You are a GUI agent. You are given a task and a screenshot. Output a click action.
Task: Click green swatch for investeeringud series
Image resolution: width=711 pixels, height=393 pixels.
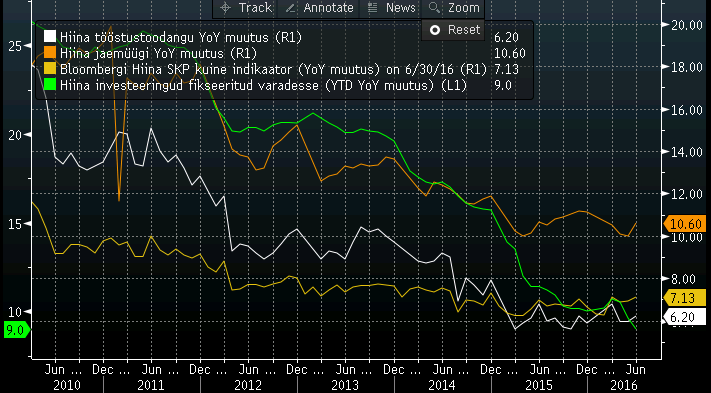(50, 84)
